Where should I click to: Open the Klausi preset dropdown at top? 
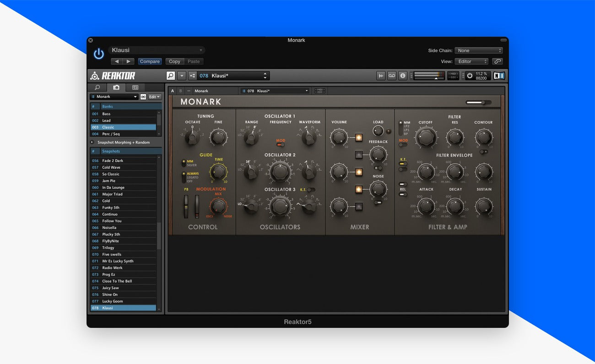[x=157, y=50]
